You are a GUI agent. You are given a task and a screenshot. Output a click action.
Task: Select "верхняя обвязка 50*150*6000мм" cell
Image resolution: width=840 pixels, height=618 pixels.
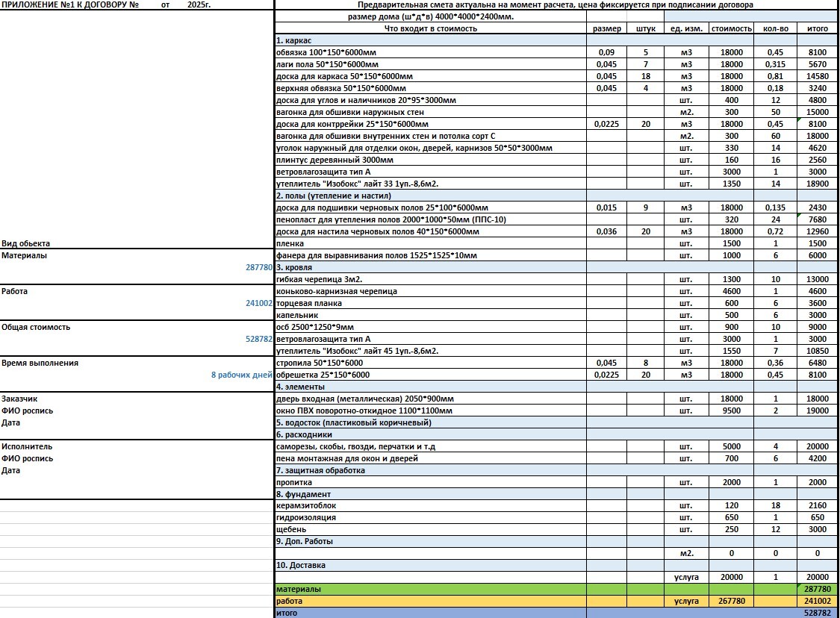click(431, 88)
